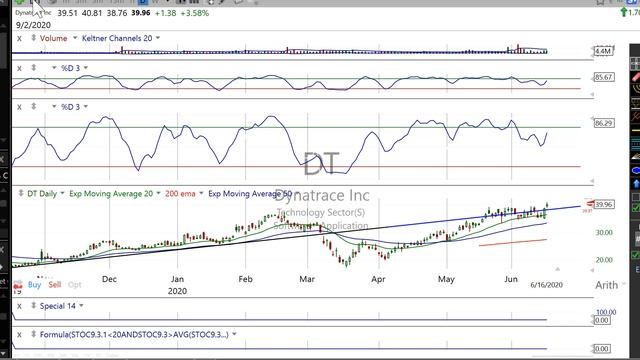Click the red price alert marker near 39.96
Image resolution: width=640 pixels, height=360 pixels.
coord(589,204)
